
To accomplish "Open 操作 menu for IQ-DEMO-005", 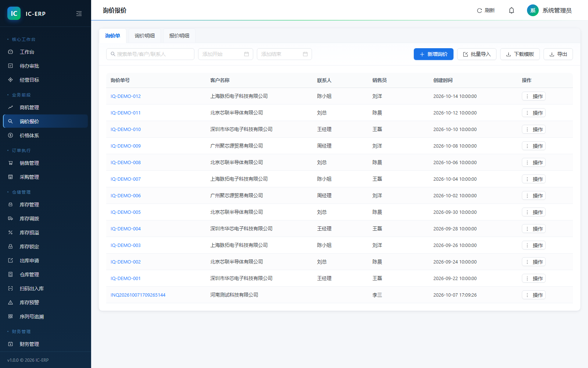I will (x=534, y=212).
